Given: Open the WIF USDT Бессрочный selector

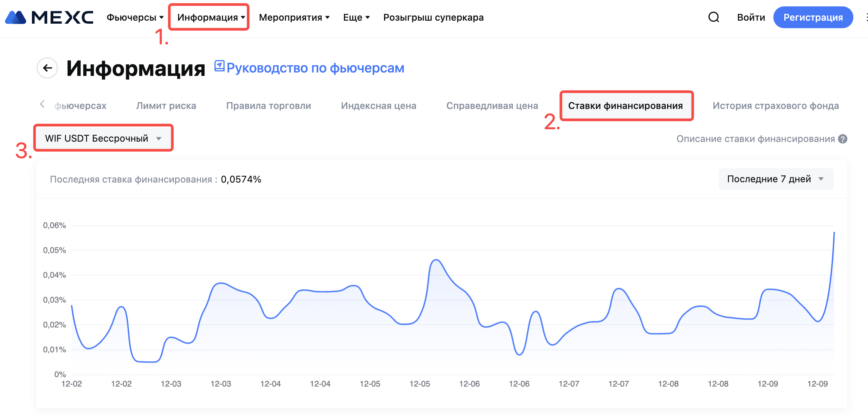Looking at the screenshot, I should click(103, 138).
